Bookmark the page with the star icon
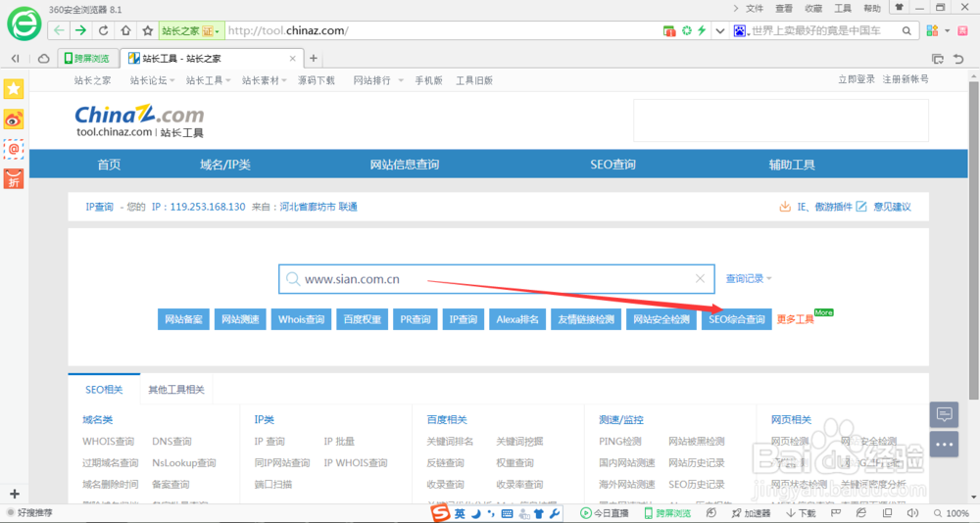 [x=148, y=30]
